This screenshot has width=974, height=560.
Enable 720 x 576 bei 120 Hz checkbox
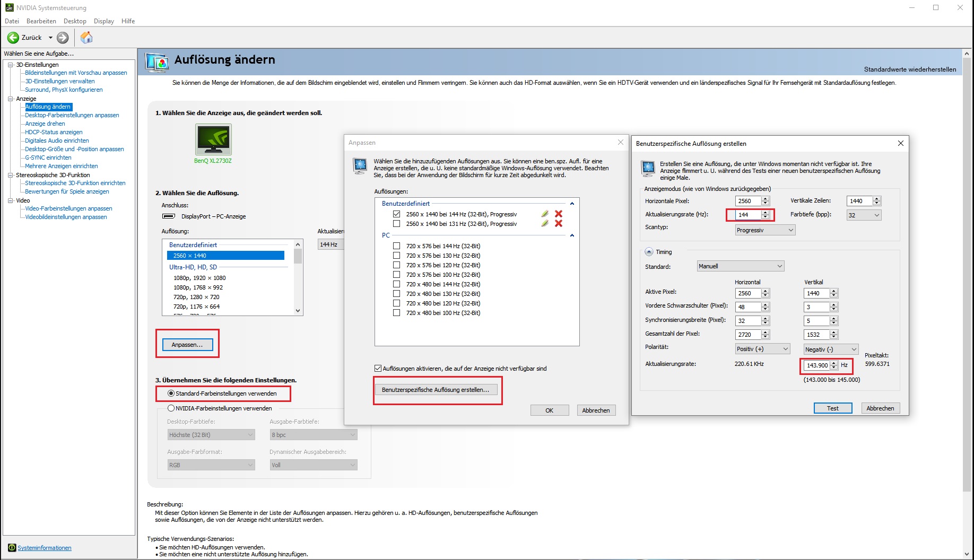pyautogui.click(x=396, y=265)
